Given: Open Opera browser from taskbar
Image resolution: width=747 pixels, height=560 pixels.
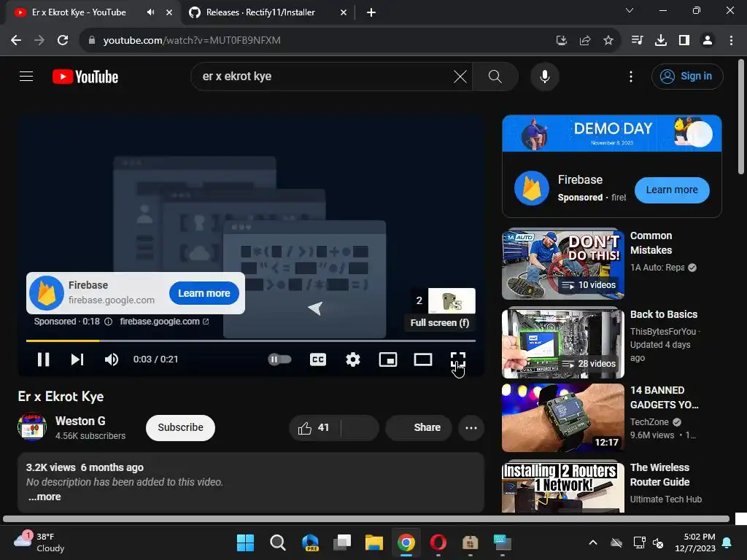Looking at the screenshot, I should pos(438,542).
